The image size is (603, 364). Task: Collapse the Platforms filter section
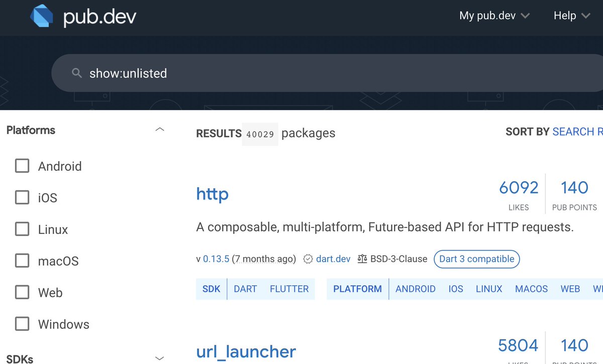click(x=160, y=130)
